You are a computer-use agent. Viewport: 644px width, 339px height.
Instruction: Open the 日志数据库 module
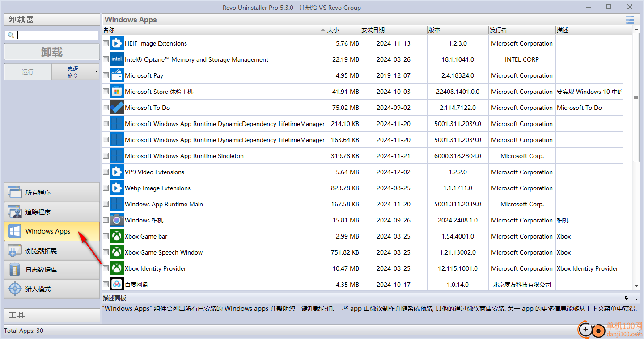click(52, 270)
